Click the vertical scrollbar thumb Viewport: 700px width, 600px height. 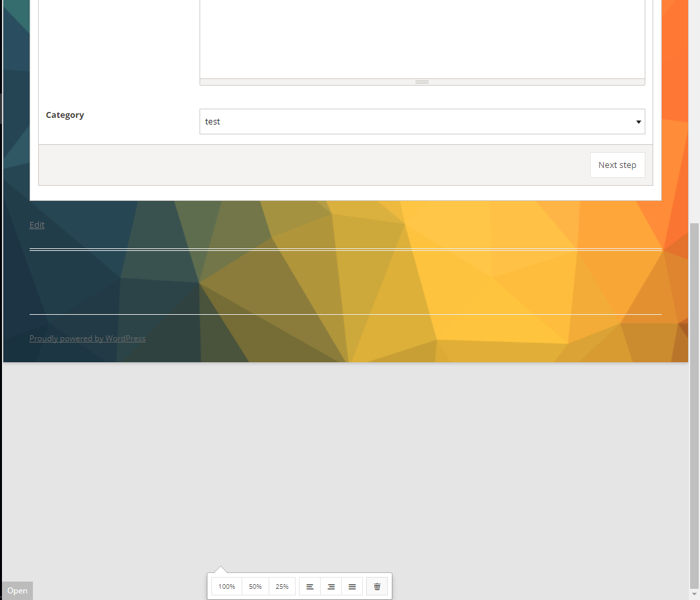[x=694, y=405]
